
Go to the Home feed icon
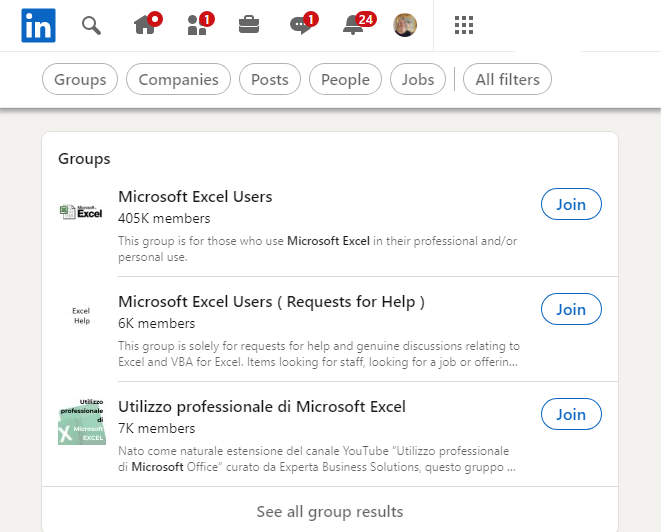pos(145,25)
